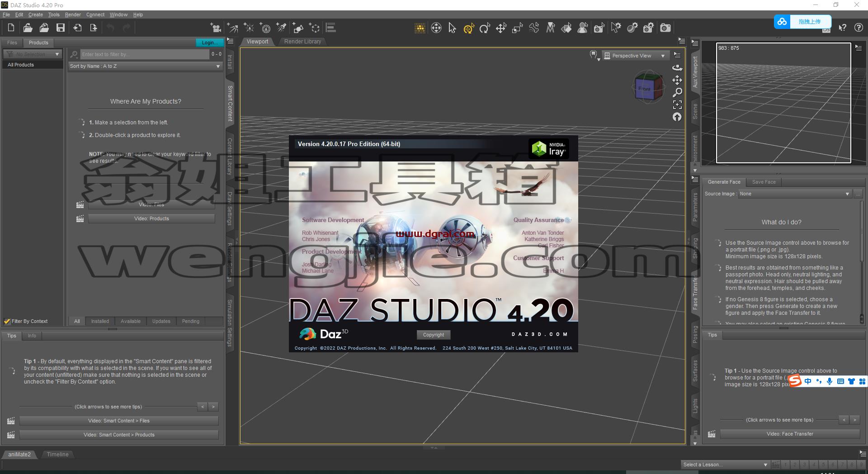Viewport: 868px width, 474px height.
Task: Select the Installed filter tab
Action: click(100, 321)
